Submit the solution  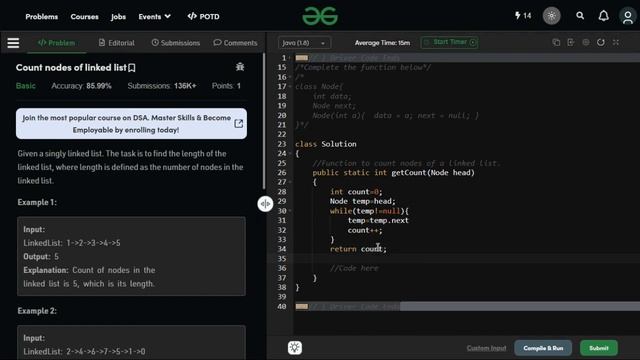point(599,348)
